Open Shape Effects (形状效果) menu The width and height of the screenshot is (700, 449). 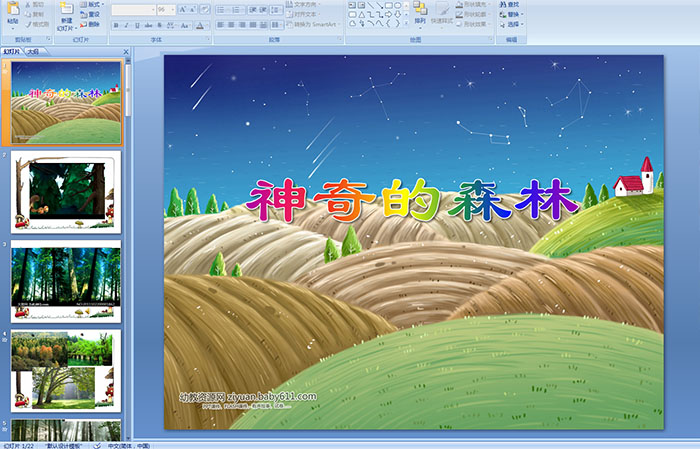[473, 24]
